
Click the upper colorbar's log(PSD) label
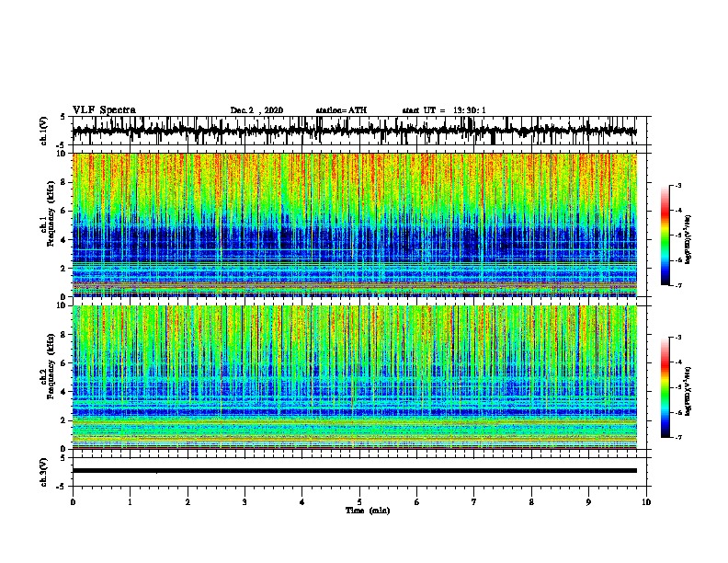click(688, 239)
